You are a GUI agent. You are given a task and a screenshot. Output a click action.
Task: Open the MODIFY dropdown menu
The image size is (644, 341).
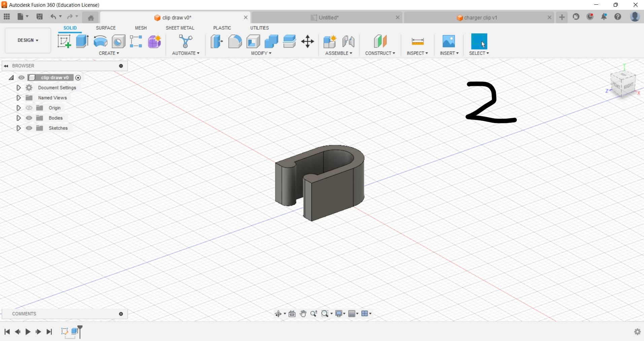pyautogui.click(x=261, y=53)
